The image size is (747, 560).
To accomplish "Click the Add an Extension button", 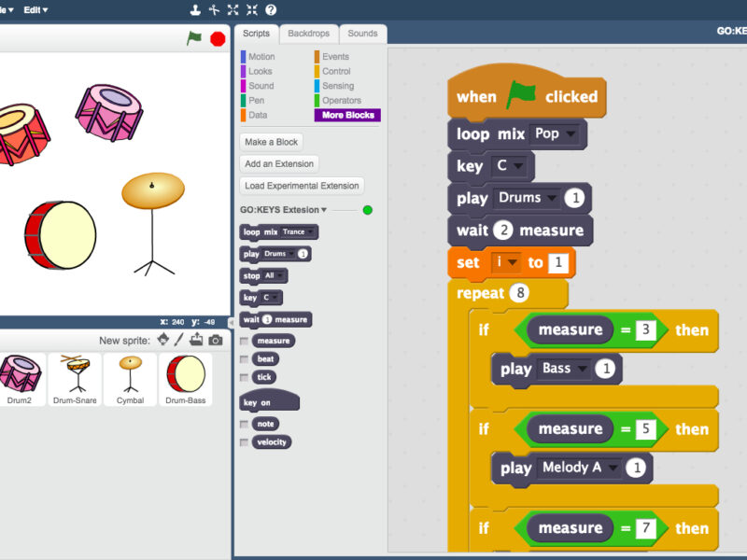I will (279, 164).
